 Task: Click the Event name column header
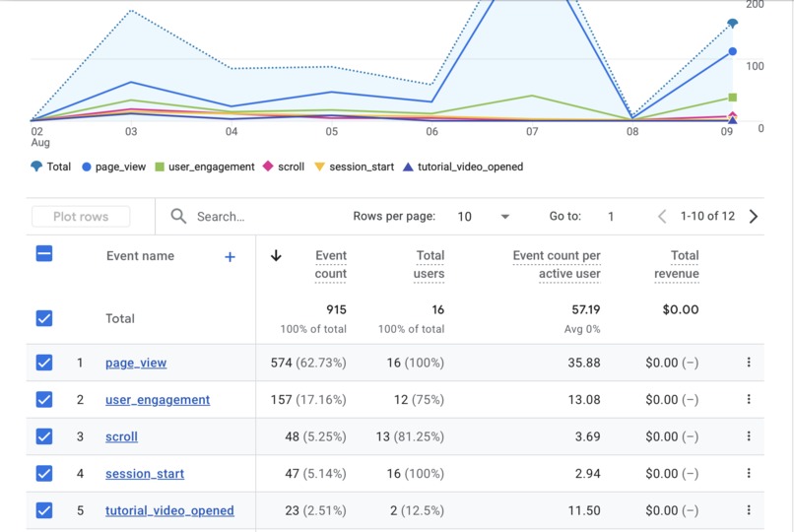tap(140, 256)
